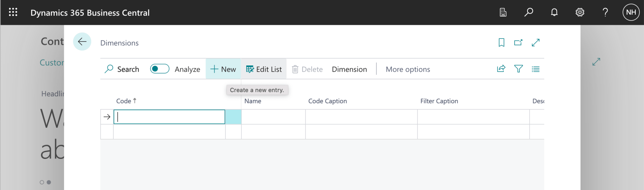
Task: Open Dimensions page in new window
Action: click(x=518, y=43)
